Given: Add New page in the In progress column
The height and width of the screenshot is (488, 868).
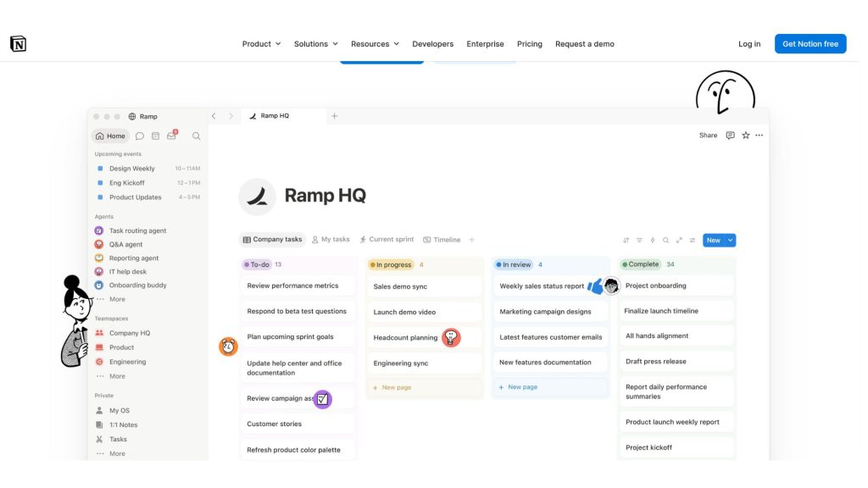Looking at the screenshot, I should 425,388.
